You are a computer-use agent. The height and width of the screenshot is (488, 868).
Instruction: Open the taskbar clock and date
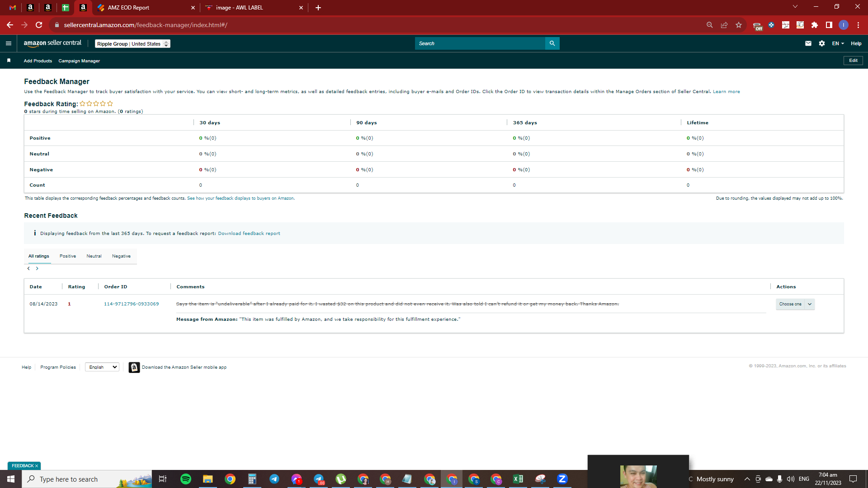828,479
